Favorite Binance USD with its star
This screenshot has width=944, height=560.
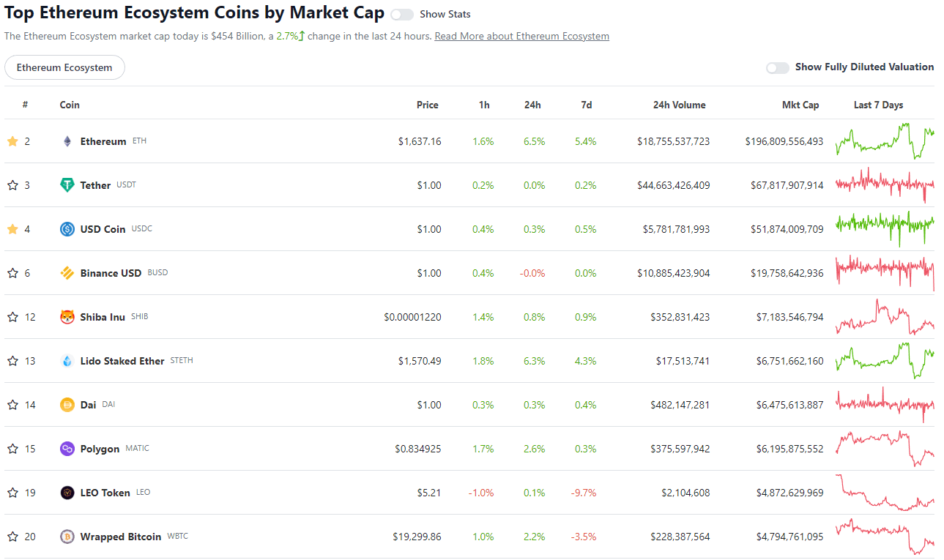click(12, 273)
